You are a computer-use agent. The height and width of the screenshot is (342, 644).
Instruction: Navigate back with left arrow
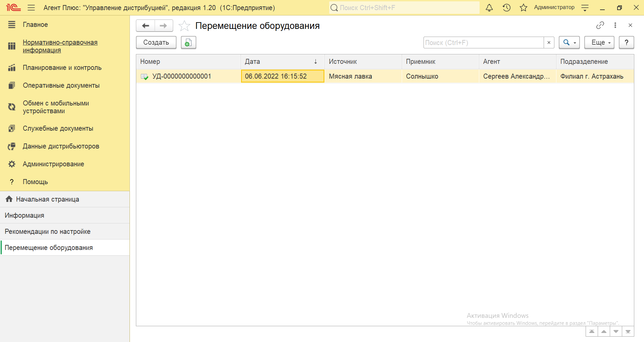tap(145, 26)
